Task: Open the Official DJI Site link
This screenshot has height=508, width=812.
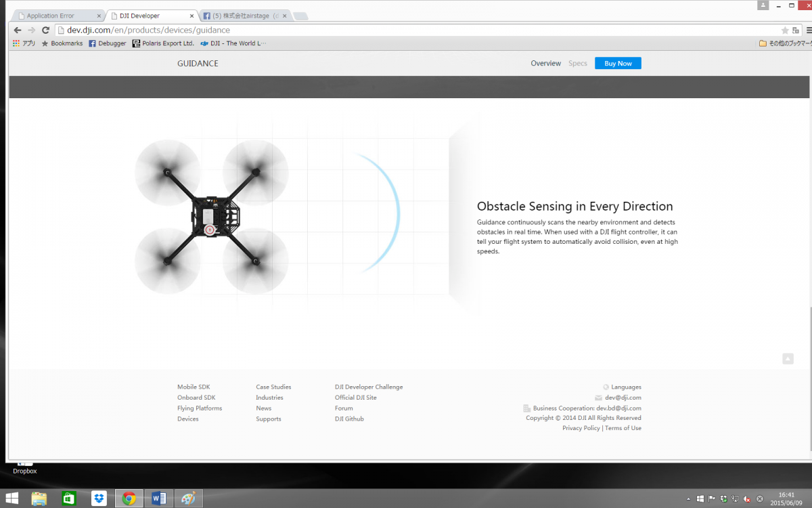Action: coord(356,398)
